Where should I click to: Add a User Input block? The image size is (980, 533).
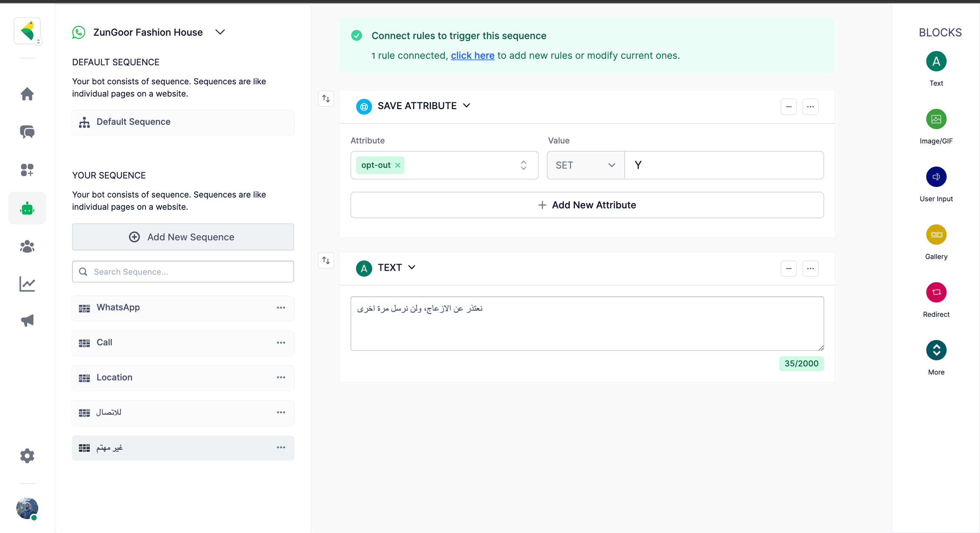[936, 177]
